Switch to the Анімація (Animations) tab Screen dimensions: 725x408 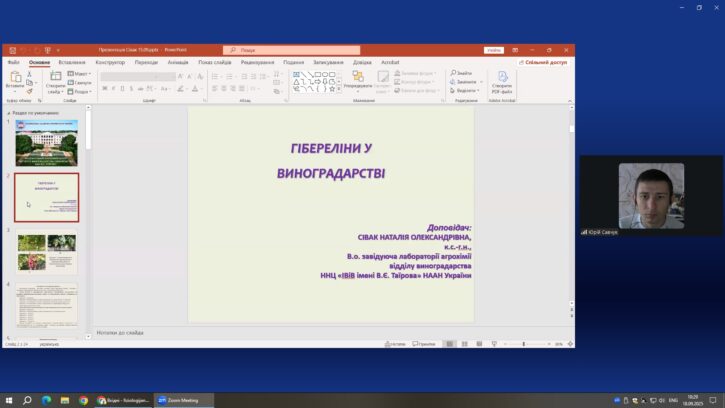(x=178, y=62)
